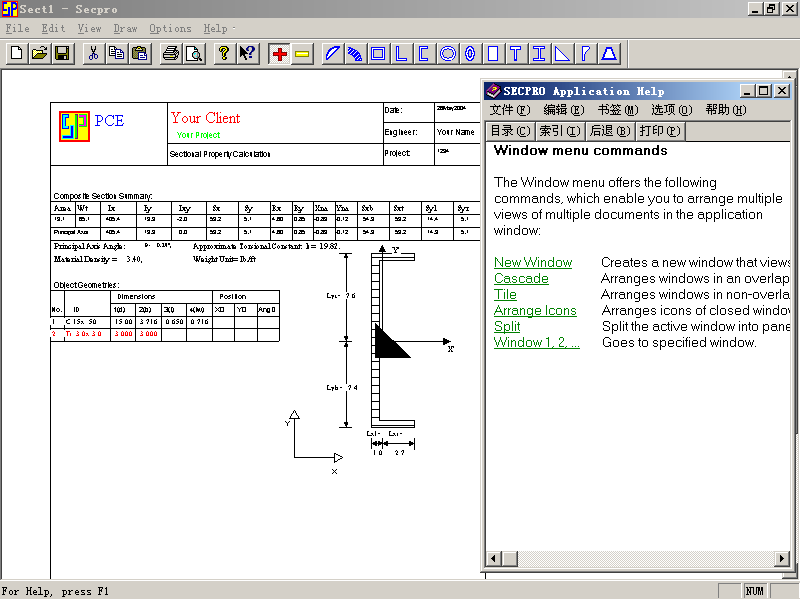Click the Help window horizontal scroll thumb
This screenshot has width=800, height=600.
[x=509, y=559]
